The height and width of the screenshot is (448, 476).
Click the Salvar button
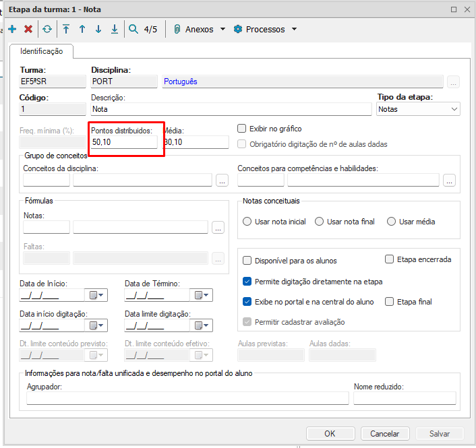click(440, 434)
